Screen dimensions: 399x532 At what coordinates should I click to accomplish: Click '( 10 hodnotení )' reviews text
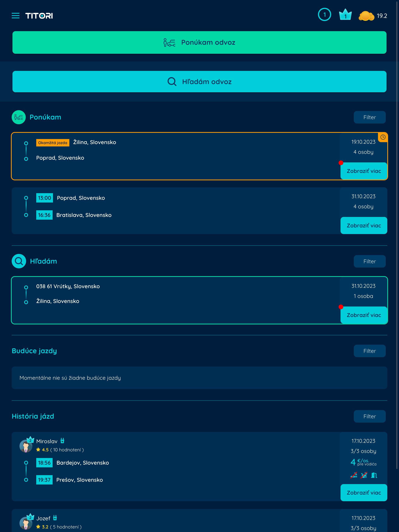tap(67, 450)
